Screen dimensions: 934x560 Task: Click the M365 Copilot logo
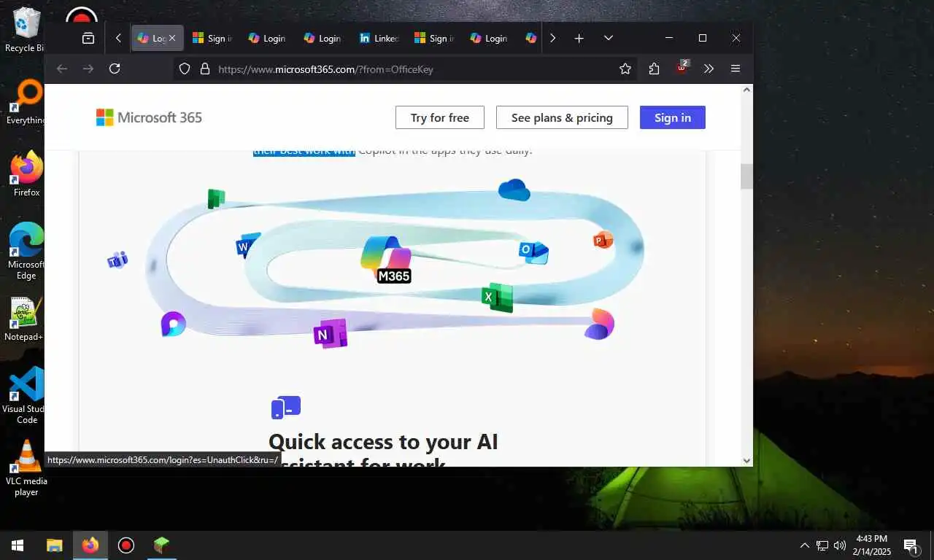click(x=387, y=259)
